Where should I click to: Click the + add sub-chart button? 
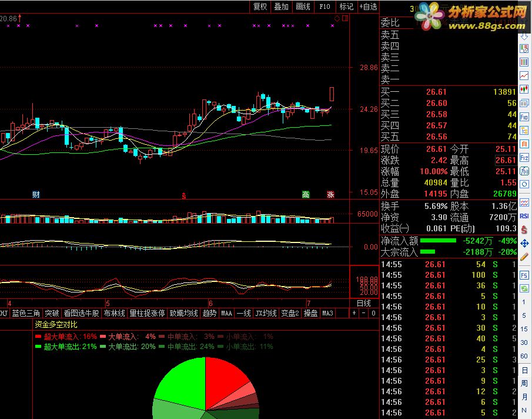pyautogui.click(x=354, y=313)
